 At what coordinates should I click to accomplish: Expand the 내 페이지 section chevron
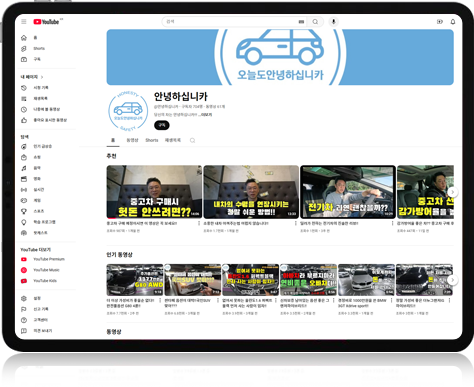pyautogui.click(x=42, y=77)
